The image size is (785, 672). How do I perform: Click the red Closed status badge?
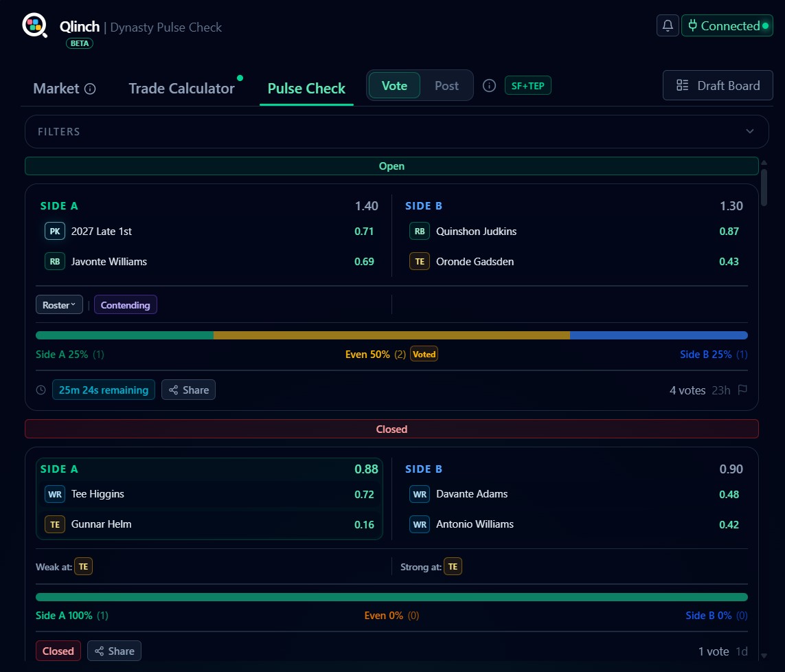pos(58,651)
